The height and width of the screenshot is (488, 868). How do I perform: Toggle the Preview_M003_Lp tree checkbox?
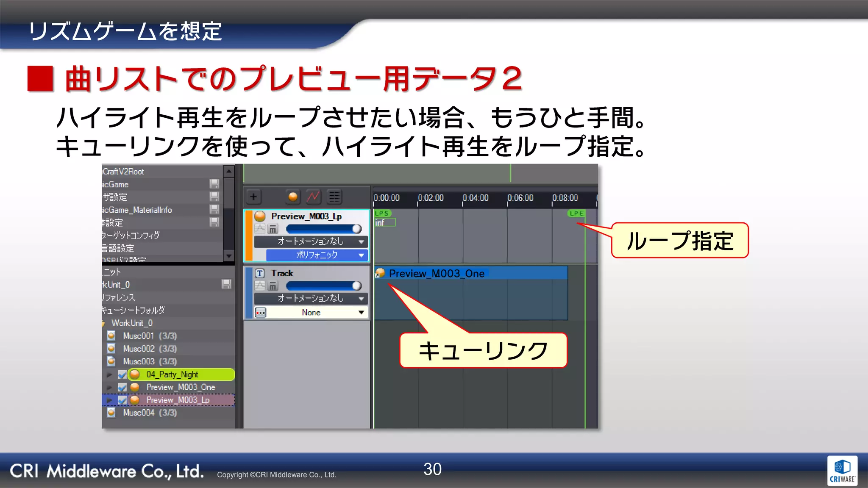point(122,400)
